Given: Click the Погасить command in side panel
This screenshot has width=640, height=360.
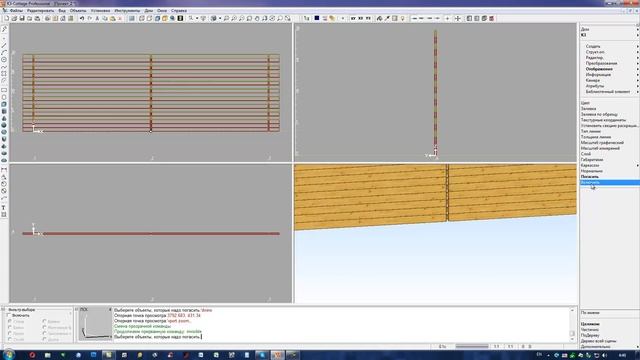Looking at the screenshot, I should 590,177.
